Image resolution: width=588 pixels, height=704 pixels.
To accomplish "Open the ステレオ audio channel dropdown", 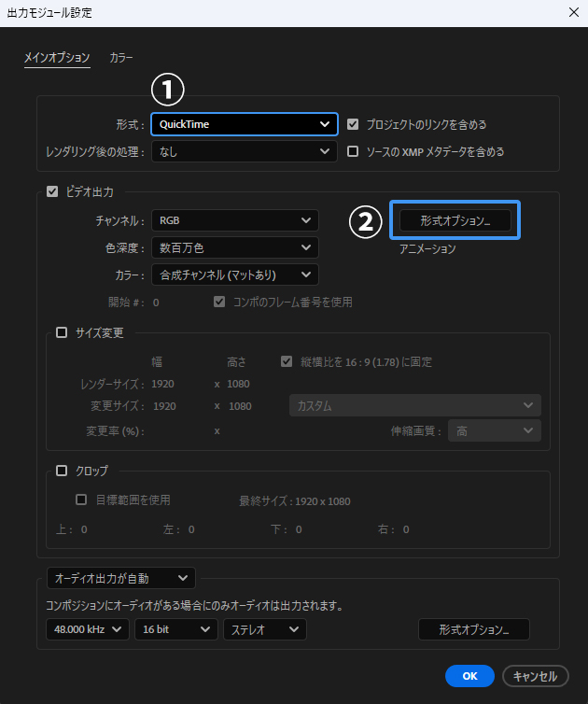I will click(x=264, y=630).
